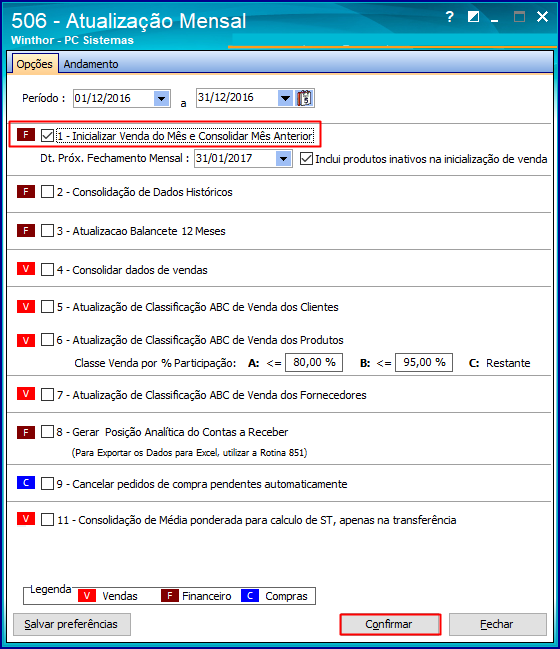Click the F badge next to option 1
Viewport: 560px width, 649px height.
pos(26,135)
